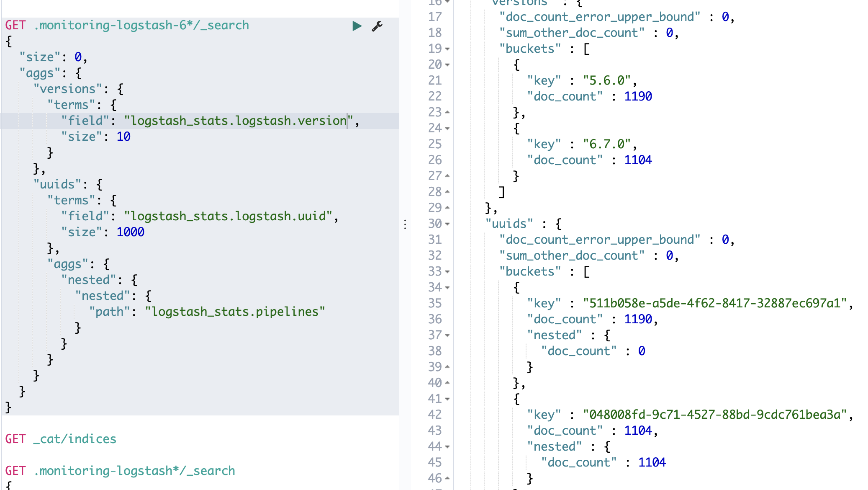Click the GET .monitoring-logstash*/_search request line
The width and height of the screenshot is (868, 490).
pyautogui.click(x=120, y=471)
